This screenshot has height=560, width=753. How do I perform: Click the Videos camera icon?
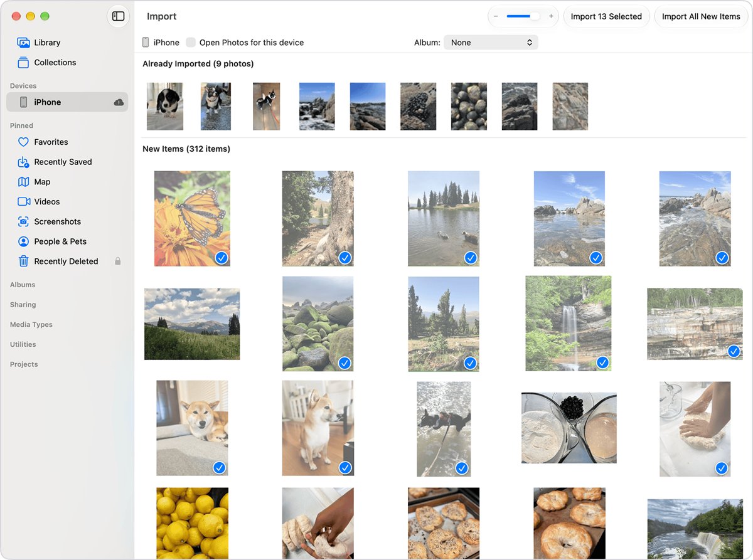[23, 202]
